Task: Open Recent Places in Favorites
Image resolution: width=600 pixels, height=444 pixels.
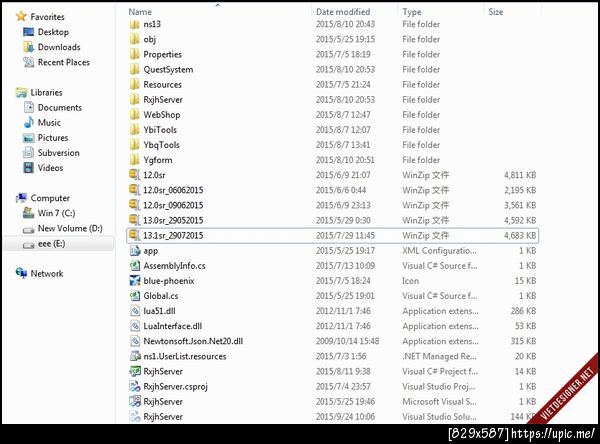Action: (64, 62)
